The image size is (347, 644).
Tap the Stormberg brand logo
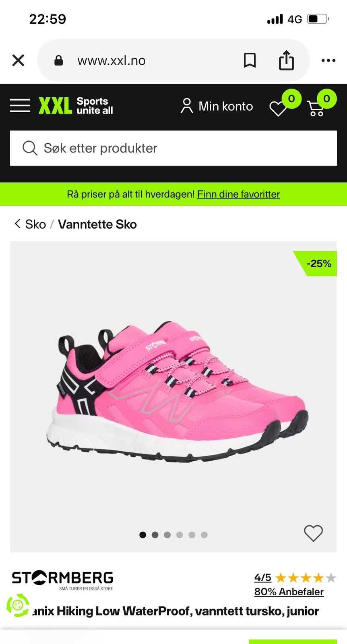(x=62, y=580)
